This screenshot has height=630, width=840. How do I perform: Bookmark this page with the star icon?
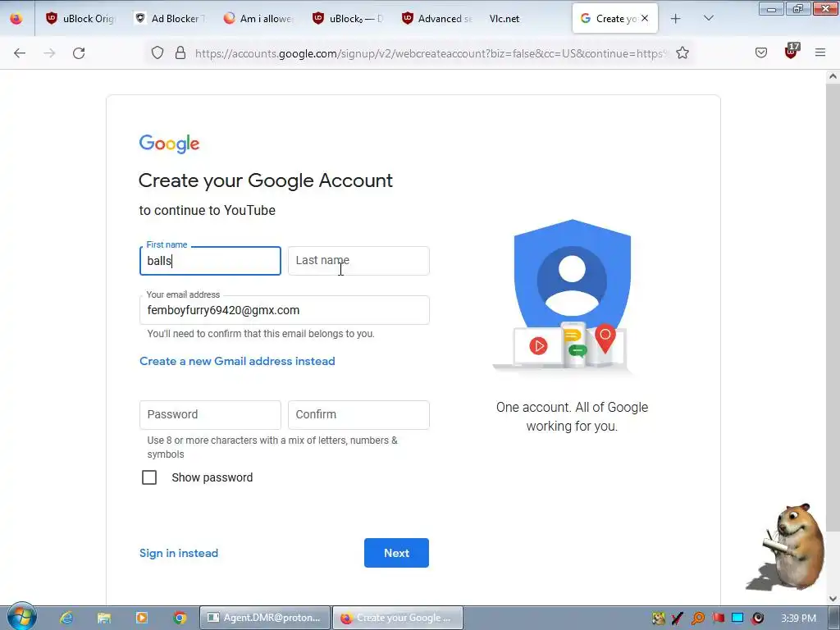682,52
